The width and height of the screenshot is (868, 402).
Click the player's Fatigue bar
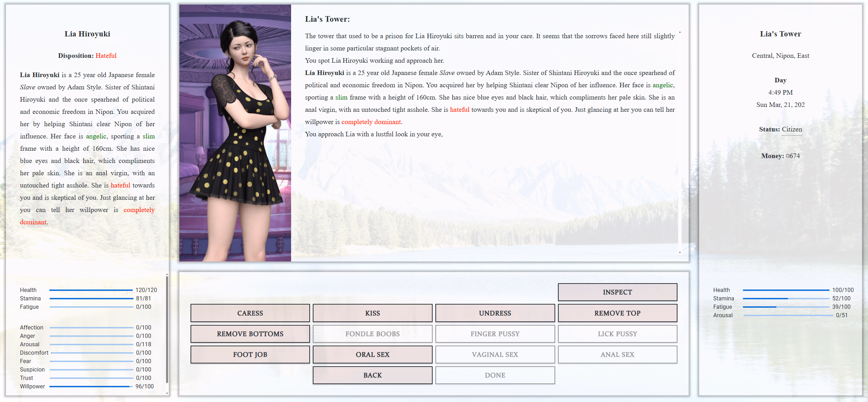click(786, 307)
